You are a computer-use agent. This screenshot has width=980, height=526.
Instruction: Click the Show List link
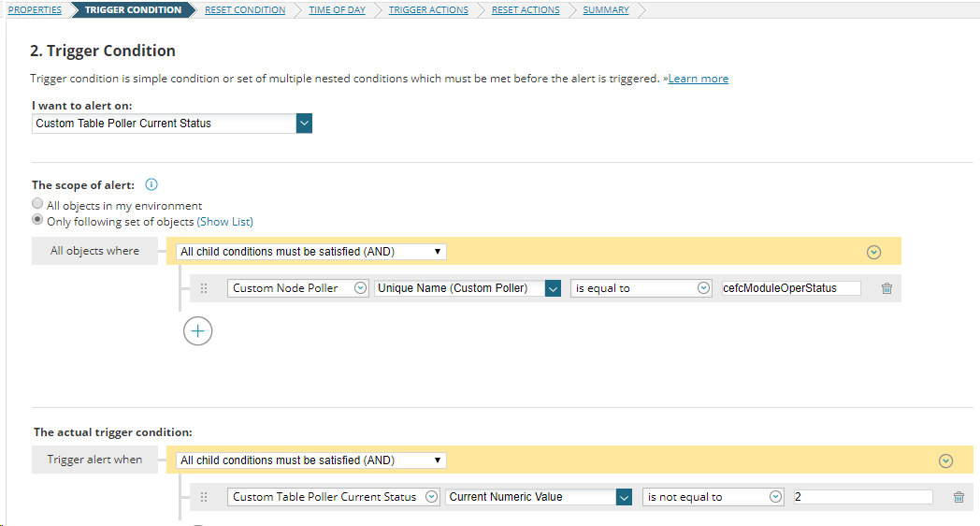[x=225, y=222]
